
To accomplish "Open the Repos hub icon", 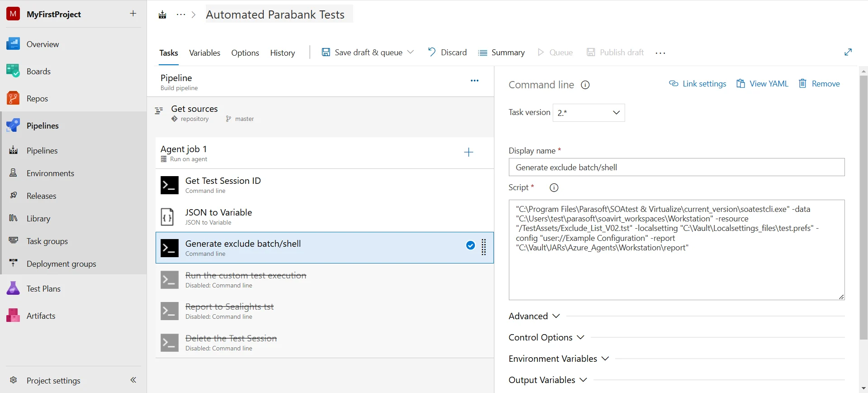I will [x=13, y=98].
